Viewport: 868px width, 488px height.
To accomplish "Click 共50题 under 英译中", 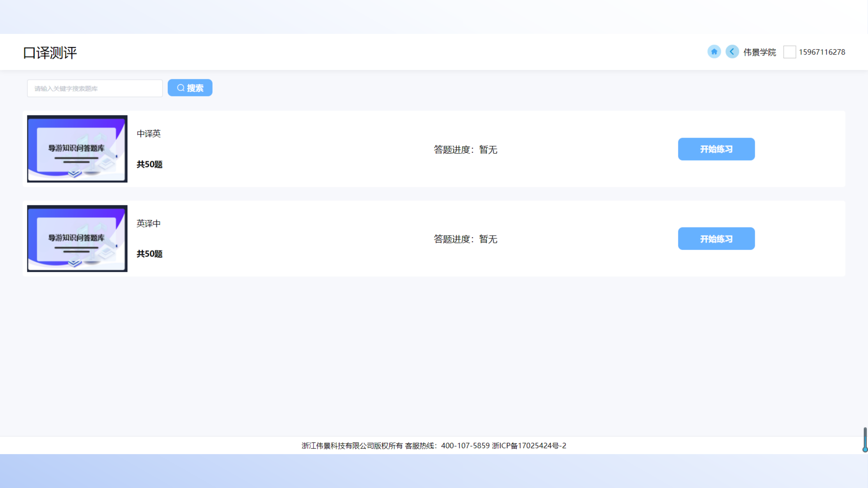I will click(150, 254).
